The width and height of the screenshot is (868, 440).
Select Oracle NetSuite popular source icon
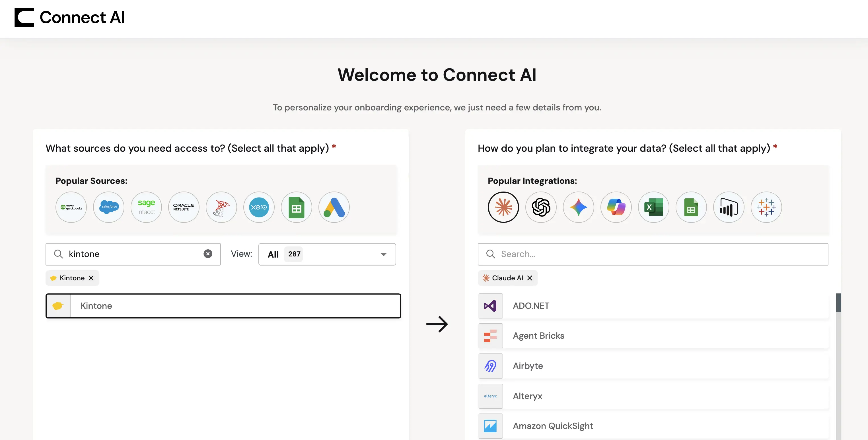click(184, 207)
